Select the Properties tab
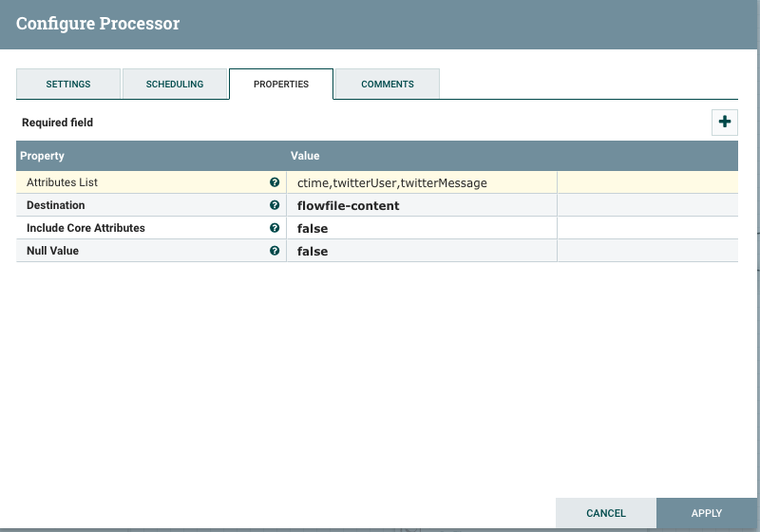 tap(281, 84)
